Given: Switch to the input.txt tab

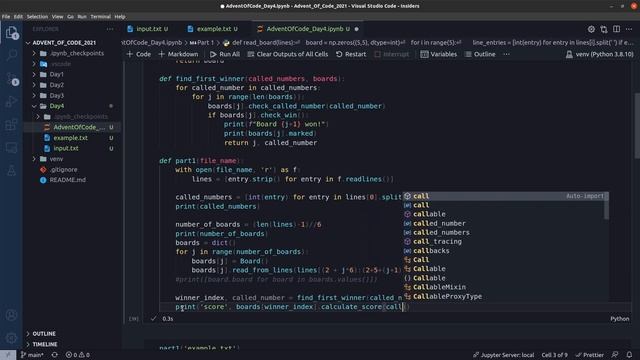Looking at the screenshot, I should click(x=147, y=29).
